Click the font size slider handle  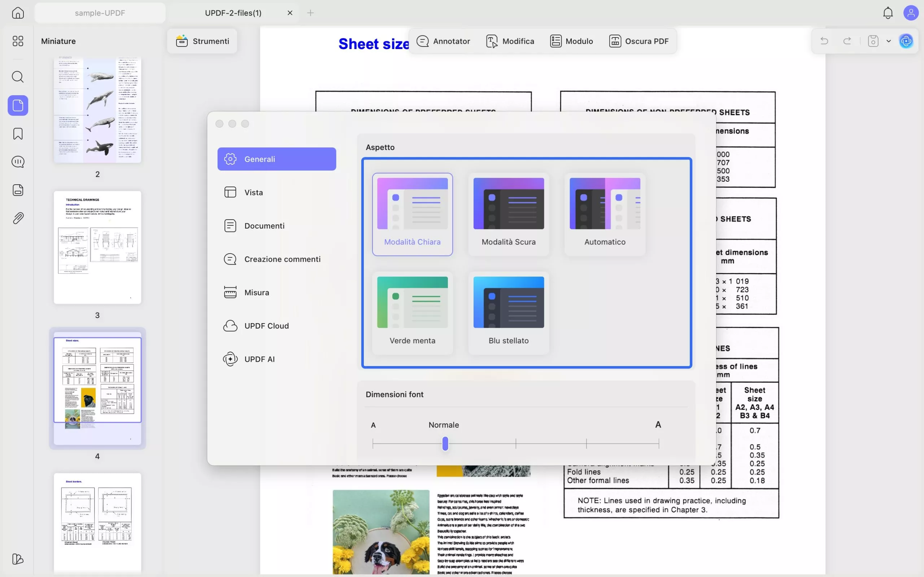tap(445, 444)
